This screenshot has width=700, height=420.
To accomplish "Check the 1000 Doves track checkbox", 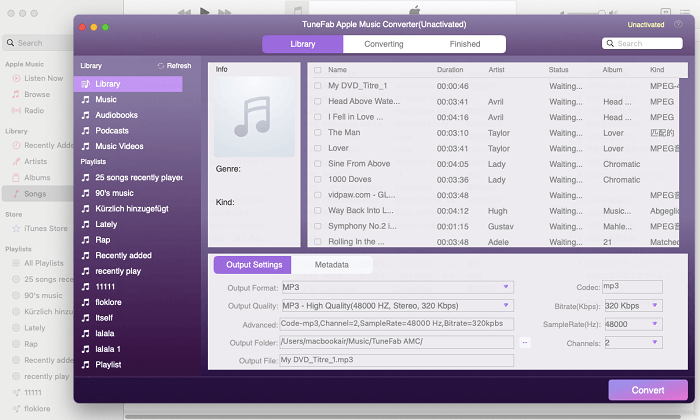I will tap(317, 179).
